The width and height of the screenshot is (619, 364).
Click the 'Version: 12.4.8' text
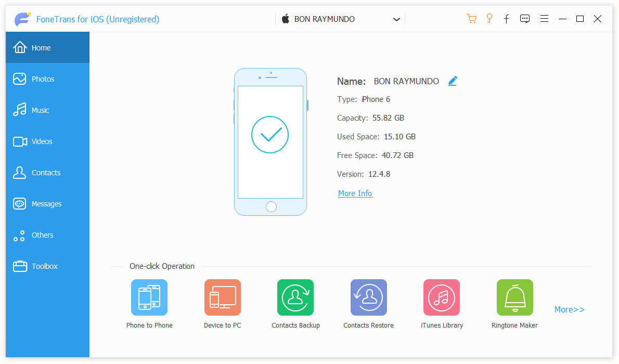[364, 174]
